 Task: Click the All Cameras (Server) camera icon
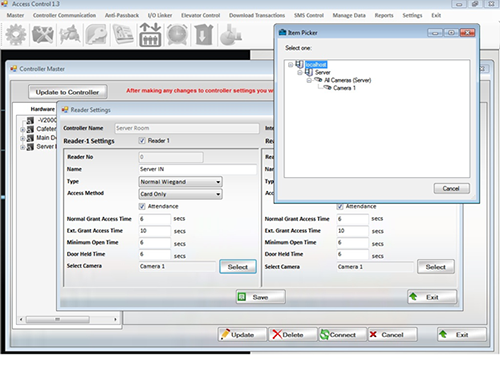tap(318, 80)
